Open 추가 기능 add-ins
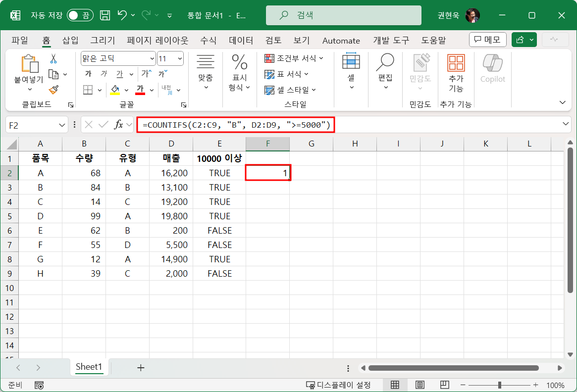The width and height of the screenshot is (577, 392). point(456,73)
